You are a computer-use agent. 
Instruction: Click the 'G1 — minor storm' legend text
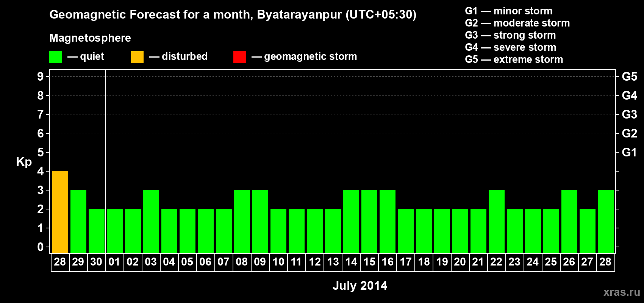click(x=509, y=11)
